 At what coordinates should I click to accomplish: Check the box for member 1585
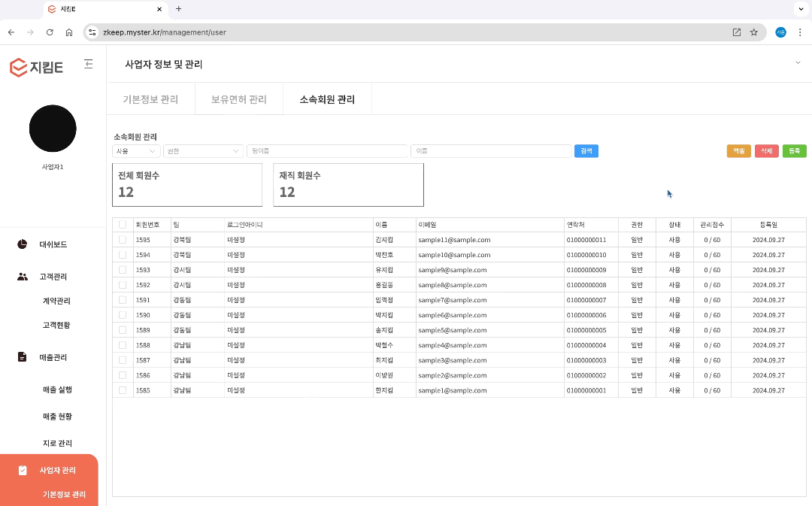(x=123, y=389)
